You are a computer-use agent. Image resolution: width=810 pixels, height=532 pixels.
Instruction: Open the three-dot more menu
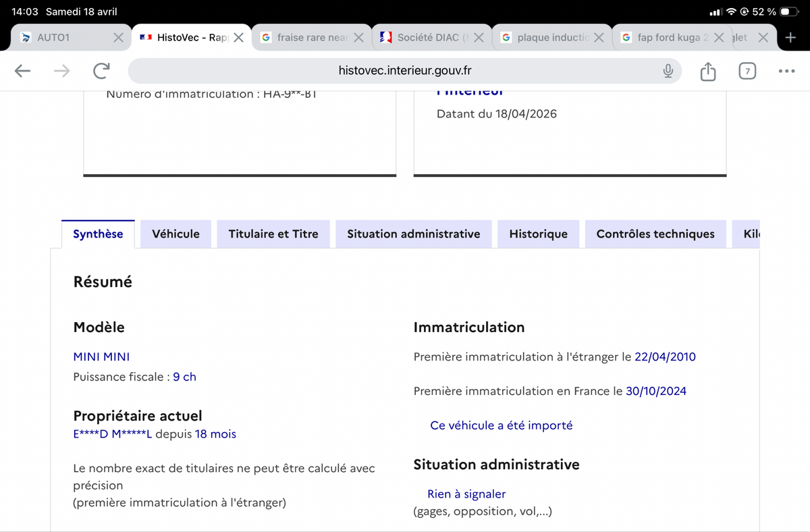click(x=786, y=71)
